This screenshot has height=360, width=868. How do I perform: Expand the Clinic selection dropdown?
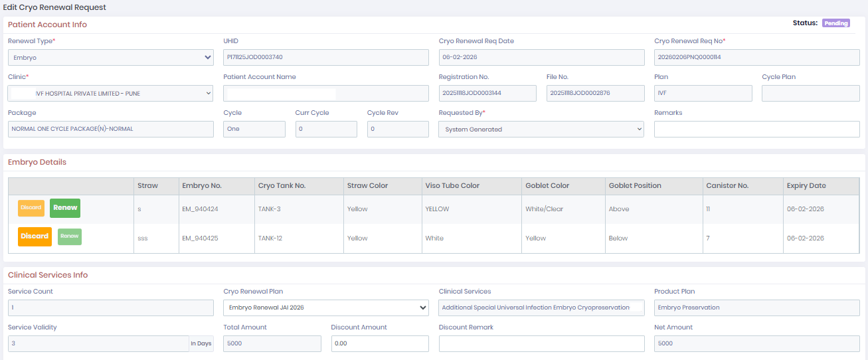click(x=110, y=94)
